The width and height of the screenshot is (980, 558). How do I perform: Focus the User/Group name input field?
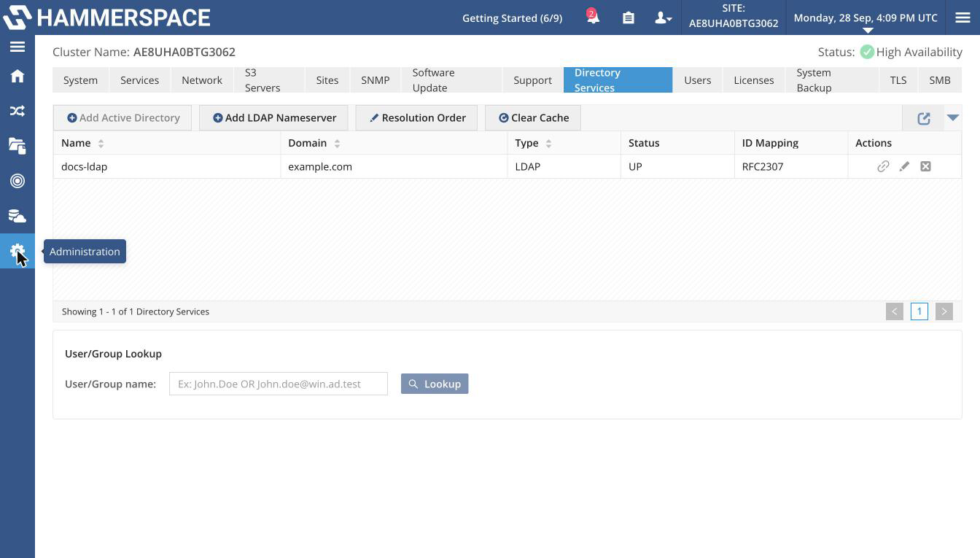(279, 384)
